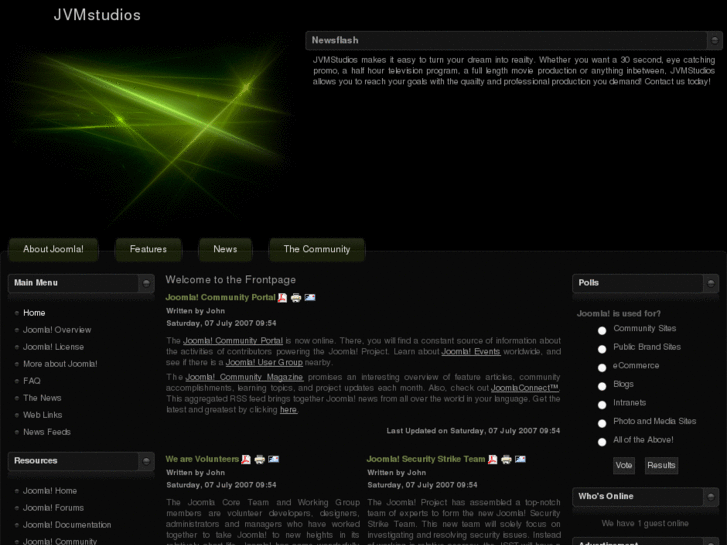Image resolution: width=727 pixels, height=545 pixels.
Task: Follow JoomlaConnect inline link
Action: tap(525, 388)
